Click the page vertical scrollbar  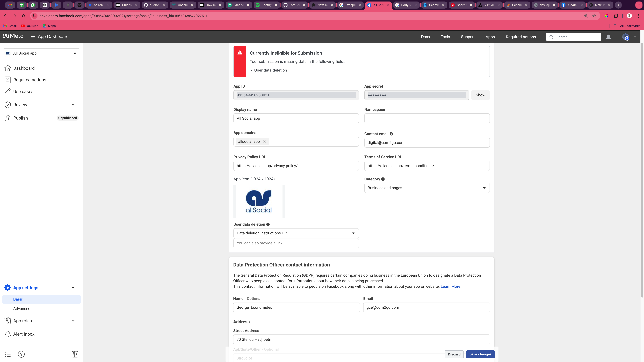coord(642,170)
